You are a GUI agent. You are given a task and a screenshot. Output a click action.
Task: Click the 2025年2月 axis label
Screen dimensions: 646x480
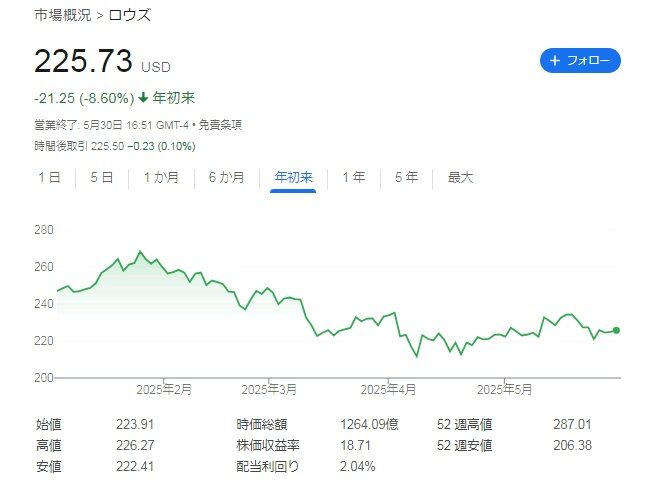164,389
